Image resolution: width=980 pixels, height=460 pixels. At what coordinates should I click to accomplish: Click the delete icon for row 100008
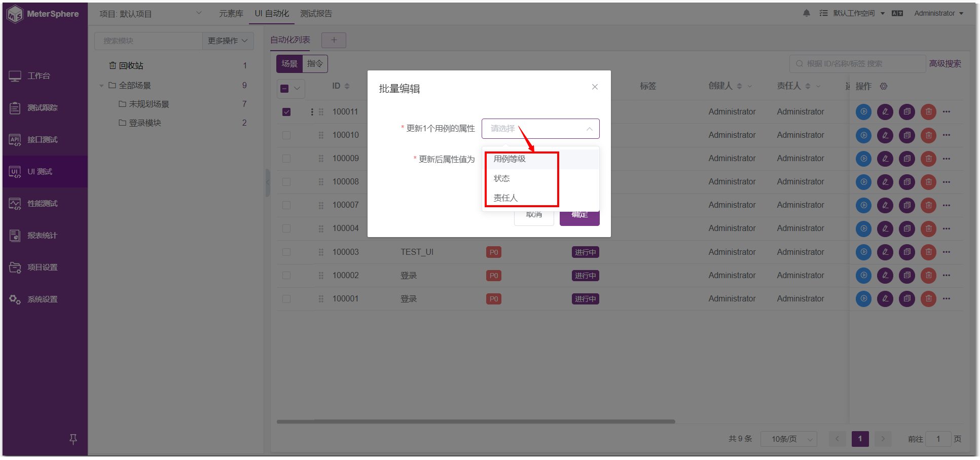click(x=928, y=182)
